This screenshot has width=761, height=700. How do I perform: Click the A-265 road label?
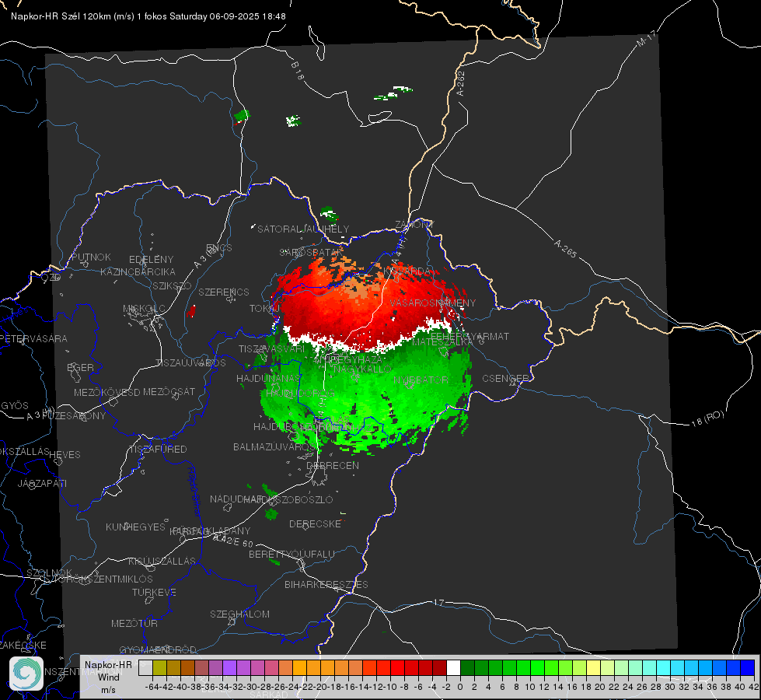coord(565,249)
